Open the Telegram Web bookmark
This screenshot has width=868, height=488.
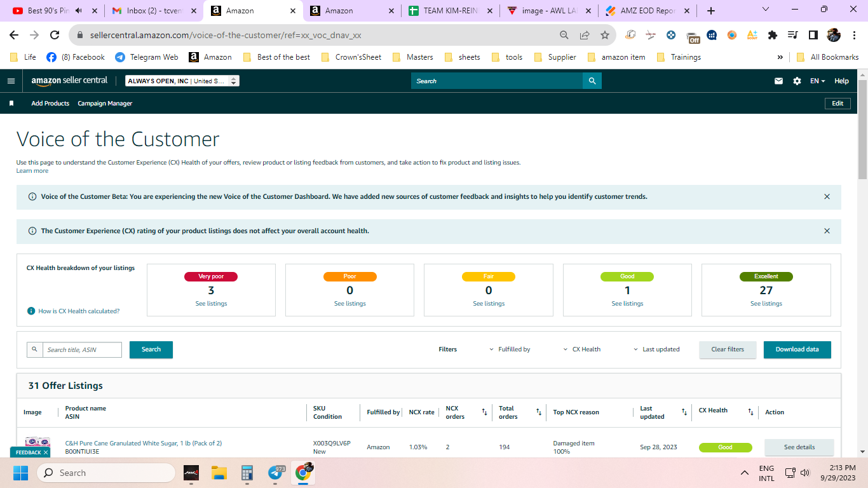coord(147,57)
